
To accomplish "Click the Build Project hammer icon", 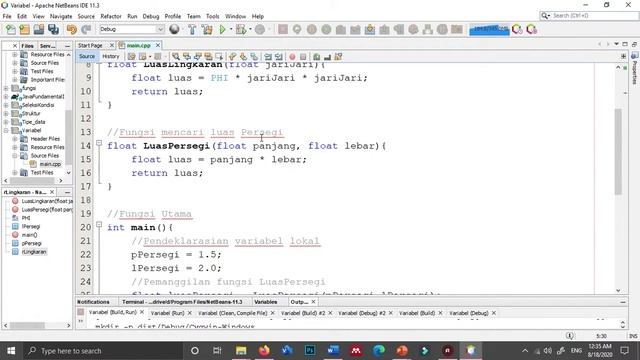I will click(x=192, y=29).
